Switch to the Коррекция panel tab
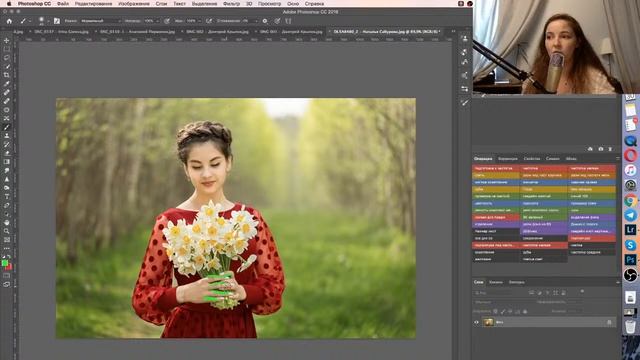640x360 pixels. 508,159
